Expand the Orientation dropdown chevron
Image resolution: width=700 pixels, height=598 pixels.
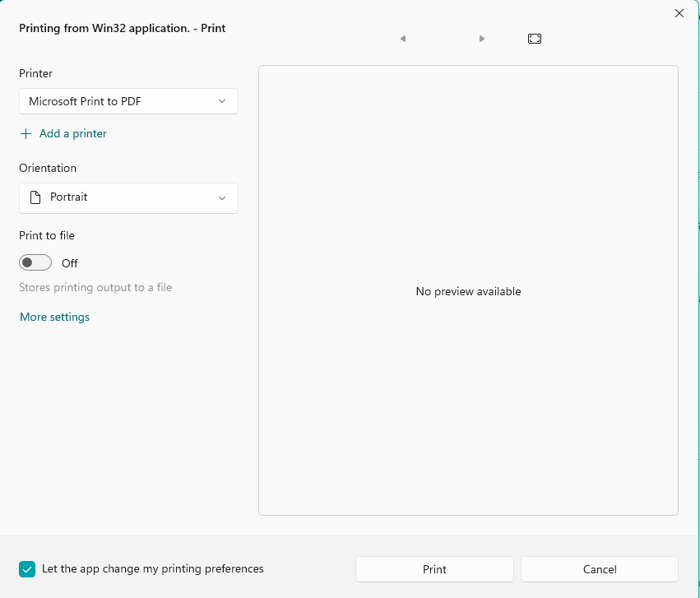click(222, 198)
